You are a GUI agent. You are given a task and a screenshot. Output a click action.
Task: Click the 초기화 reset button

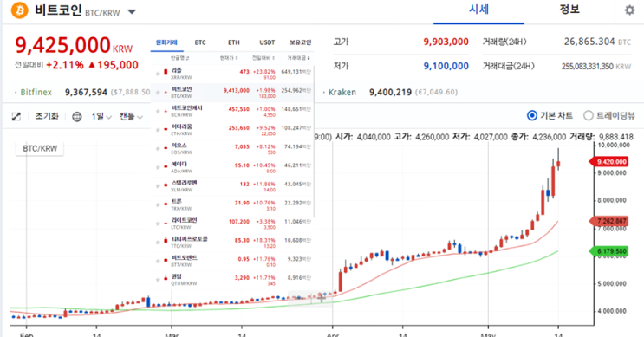click(47, 117)
